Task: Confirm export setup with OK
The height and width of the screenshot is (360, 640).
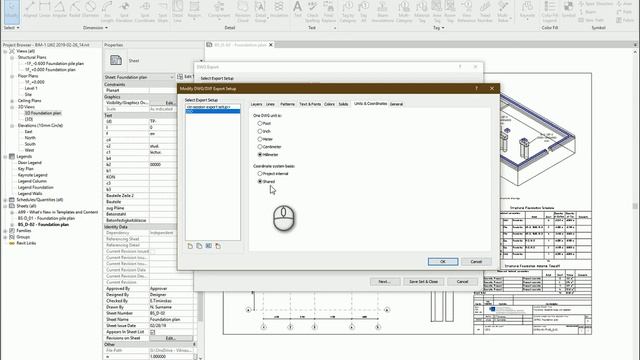Action: tap(443, 262)
